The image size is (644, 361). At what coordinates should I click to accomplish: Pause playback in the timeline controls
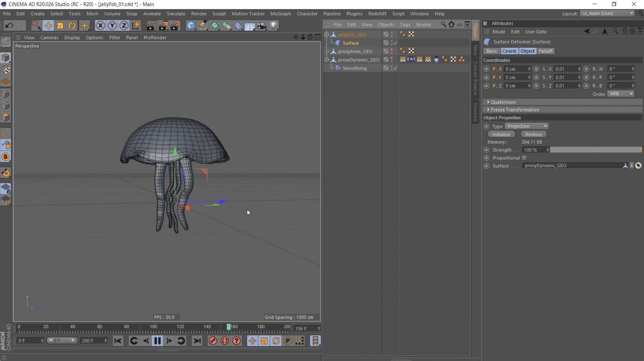pyautogui.click(x=158, y=341)
